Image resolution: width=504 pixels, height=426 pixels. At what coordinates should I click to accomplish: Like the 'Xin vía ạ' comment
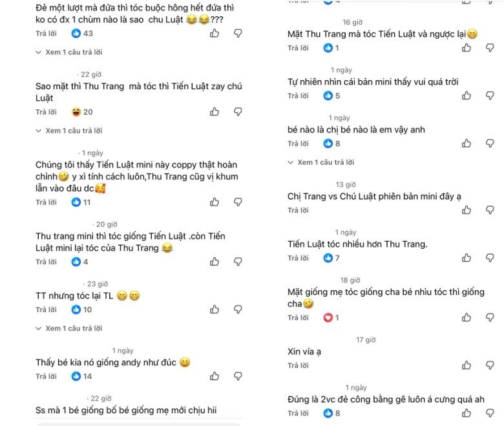pyautogui.click(x=467, y=365)
